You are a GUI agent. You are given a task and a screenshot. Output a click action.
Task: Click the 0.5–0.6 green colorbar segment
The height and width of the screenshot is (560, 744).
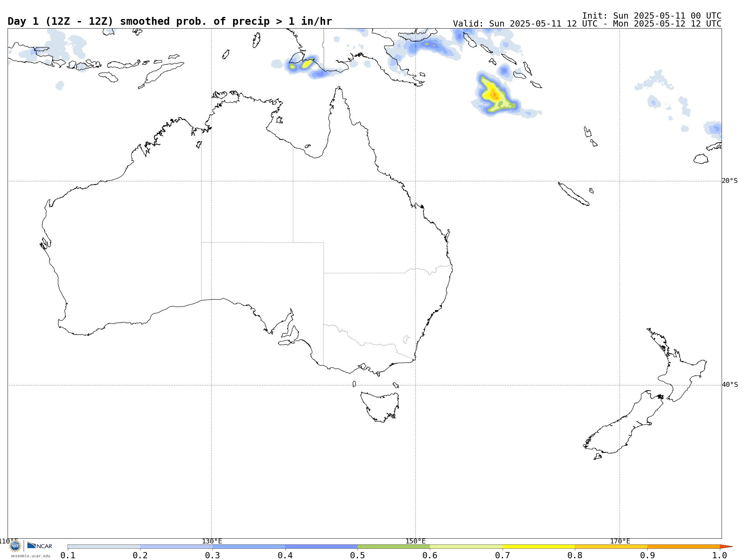click(x=394, y=547)
